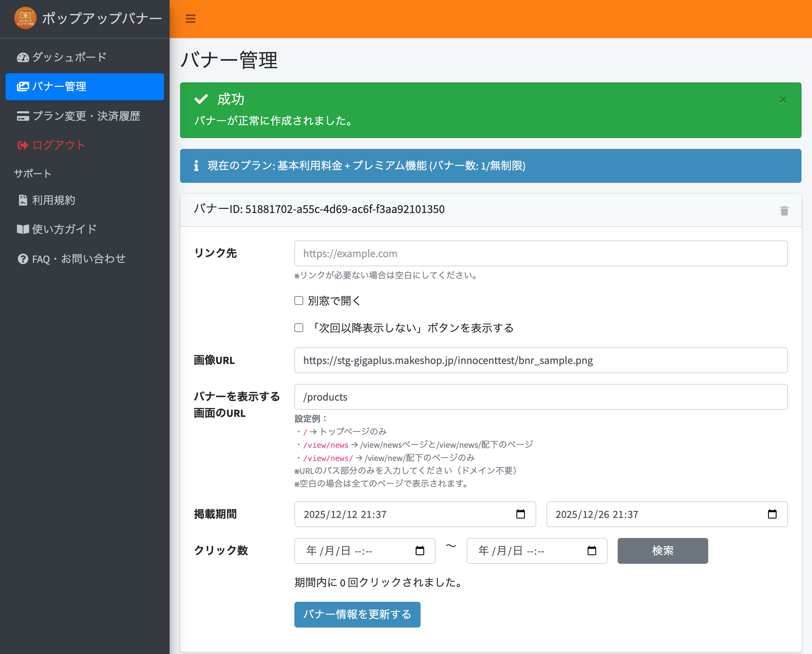Check the 次回以降表示しない button option
The image size is (812, 654).
299,328
